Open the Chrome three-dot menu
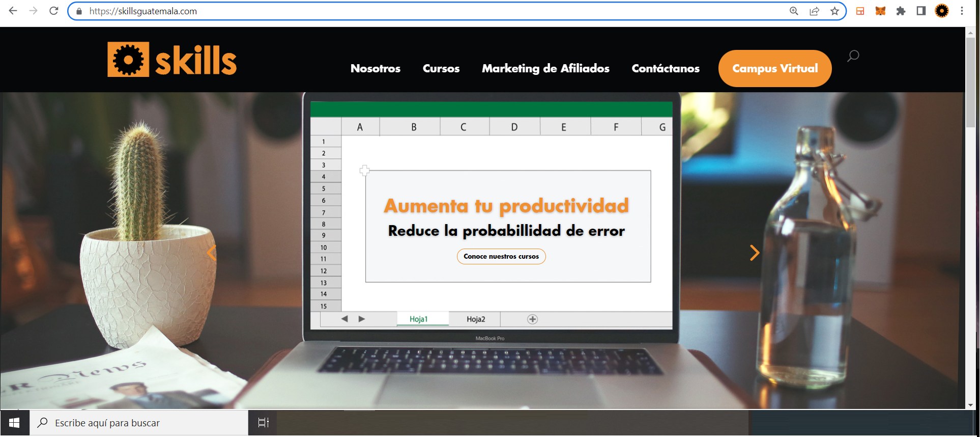The height and width of the screenshot is (437, 980). [x=962, y=11]
